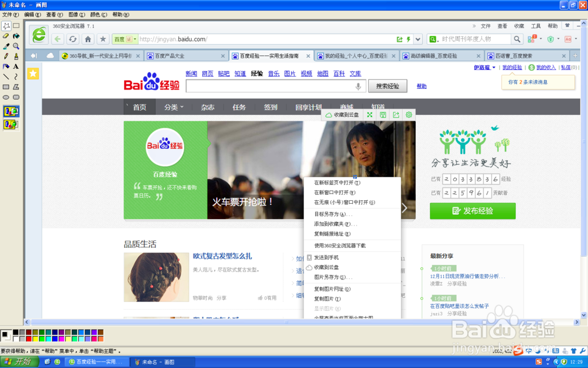Viewport: 588px width, 368px height.
Task: Click the green 发布经验 button
Action: (x=473, y=211)
